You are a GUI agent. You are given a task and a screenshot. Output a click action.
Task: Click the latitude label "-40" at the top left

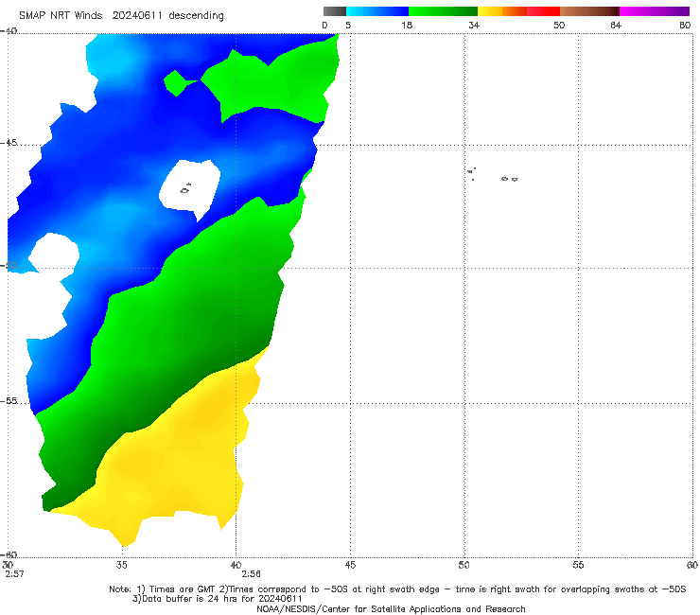click(9, 31)
